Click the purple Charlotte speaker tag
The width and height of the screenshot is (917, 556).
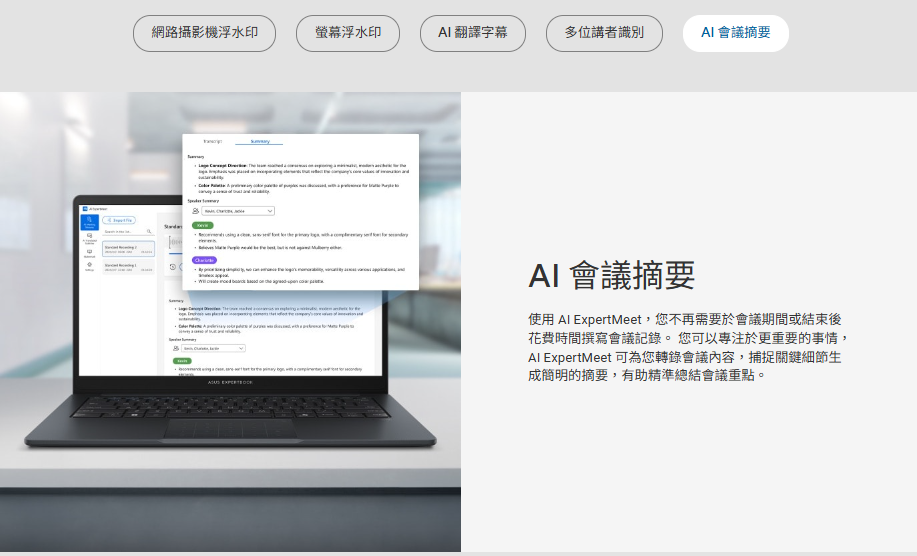[205, 260]
